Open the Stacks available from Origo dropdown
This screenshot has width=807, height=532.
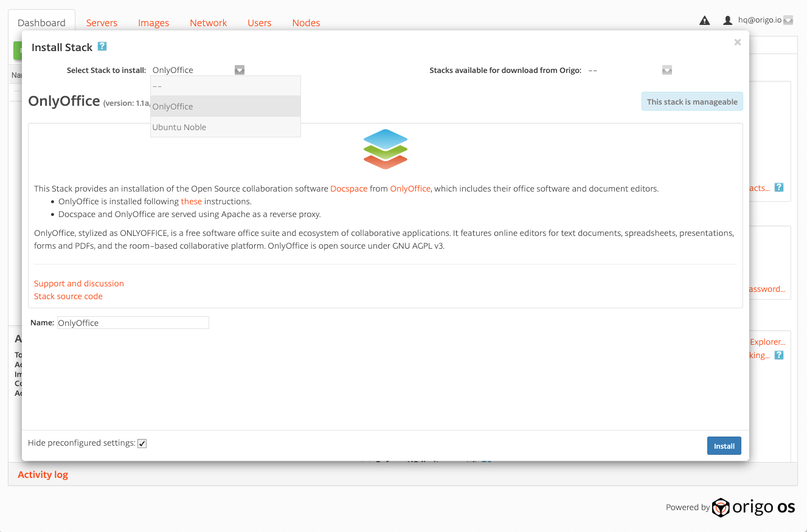[667, 70]
